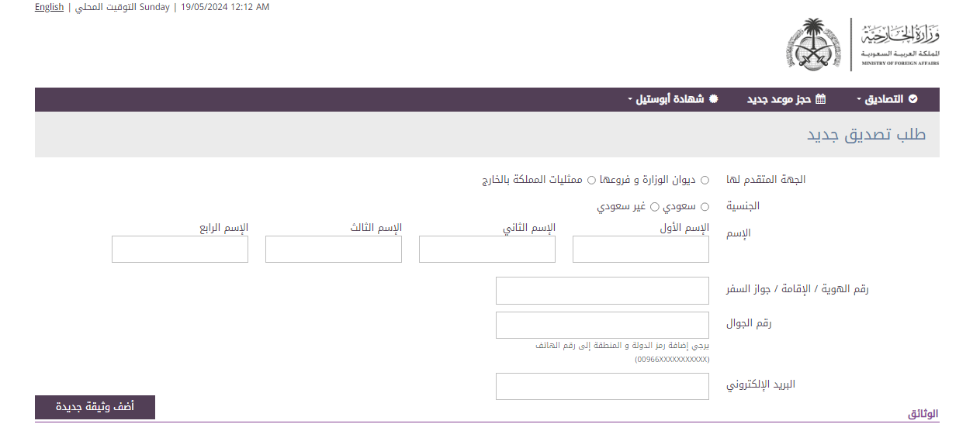This screenshot has height=424, width=980.
Task: Click the رقم الجوال mobile number field
Action: pyautogui.click(x=602, y=326)
